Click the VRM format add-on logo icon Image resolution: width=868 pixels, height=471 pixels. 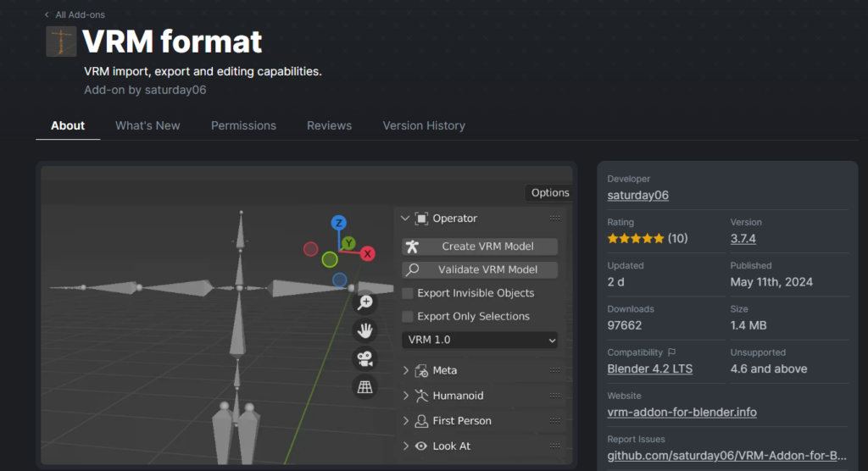61,42
